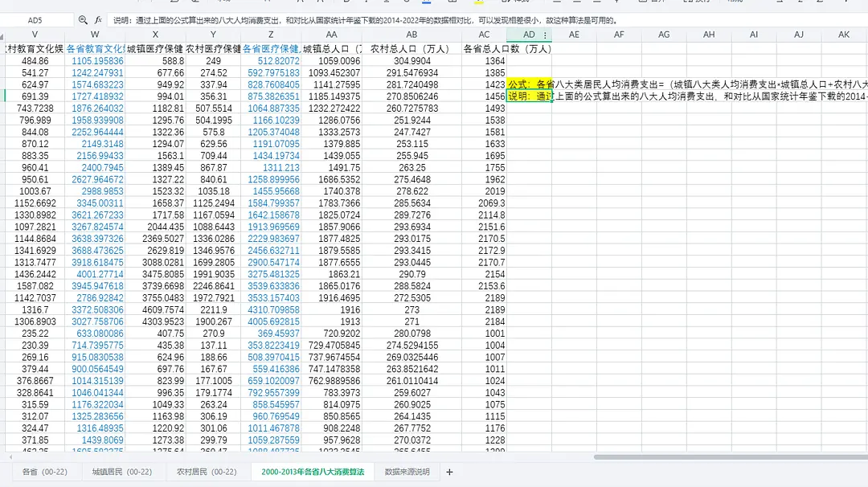Viewport: 868px width, 487px height.
Task: Select the 2000-2013年各省八大消费算法 sheet tab
Action: (313, 472)
